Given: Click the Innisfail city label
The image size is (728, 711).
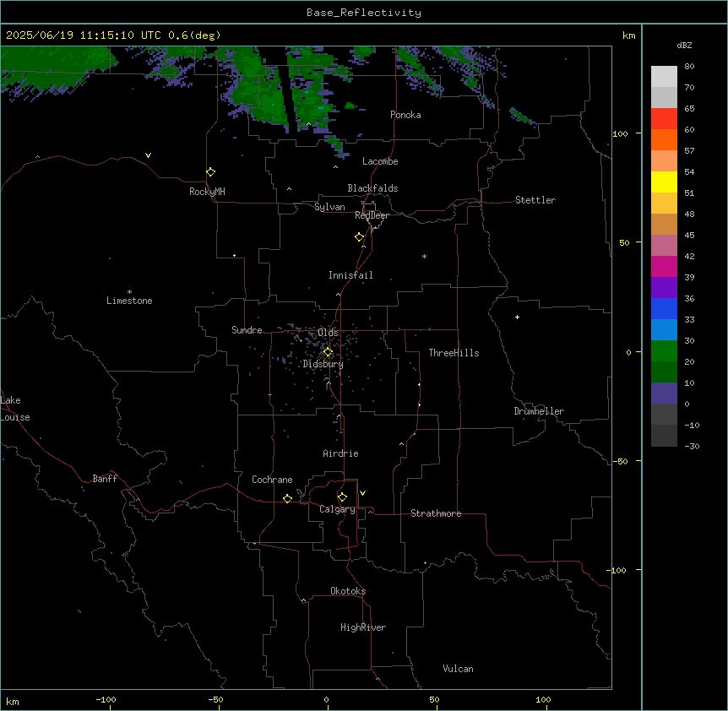Looking at the screenshot, I should click(x=350, y=275).
